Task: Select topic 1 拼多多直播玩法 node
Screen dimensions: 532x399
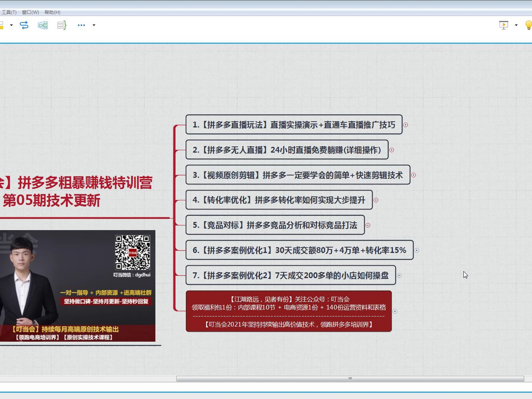Action: point(294,125)
